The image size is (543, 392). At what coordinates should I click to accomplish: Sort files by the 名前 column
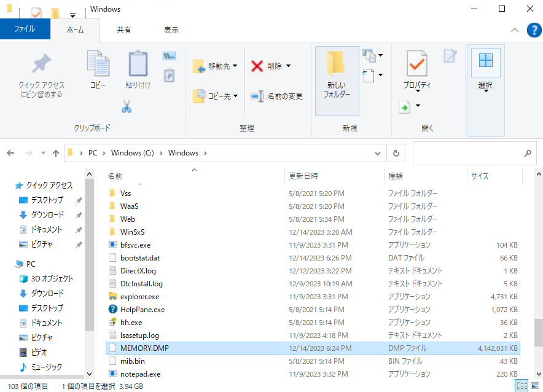(x=194, y=176)
